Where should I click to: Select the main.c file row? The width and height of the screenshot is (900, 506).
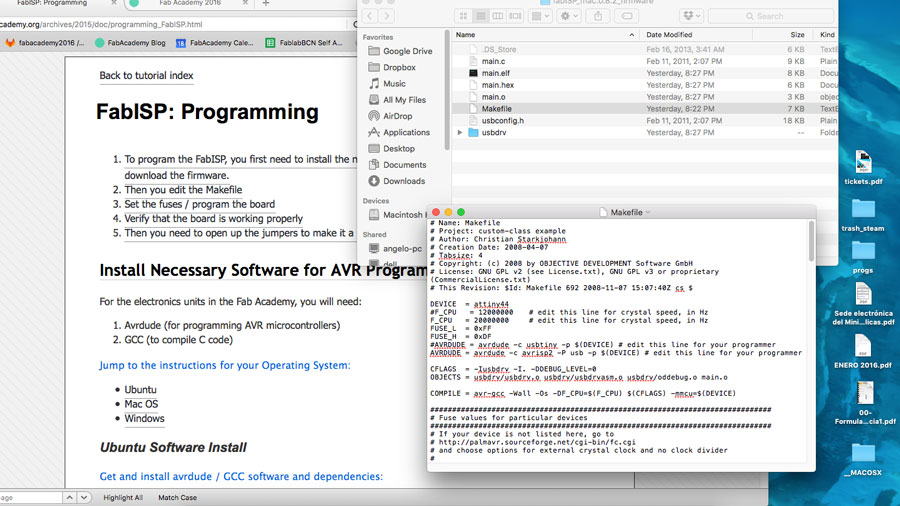click(x=645, y=61)
